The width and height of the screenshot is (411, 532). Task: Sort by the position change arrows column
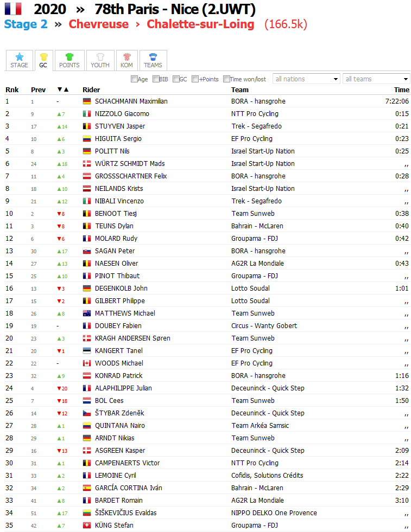(x=63, y=90)
